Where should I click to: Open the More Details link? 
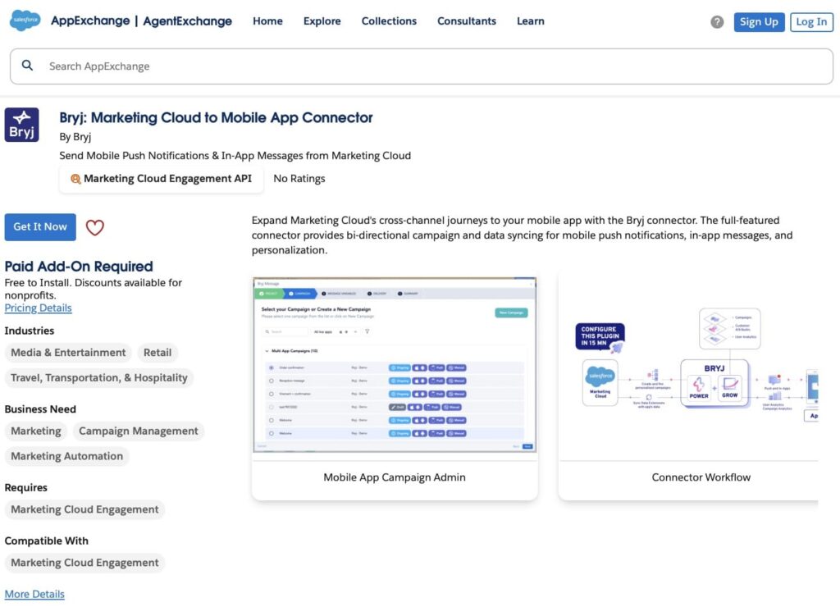(34, 594)
